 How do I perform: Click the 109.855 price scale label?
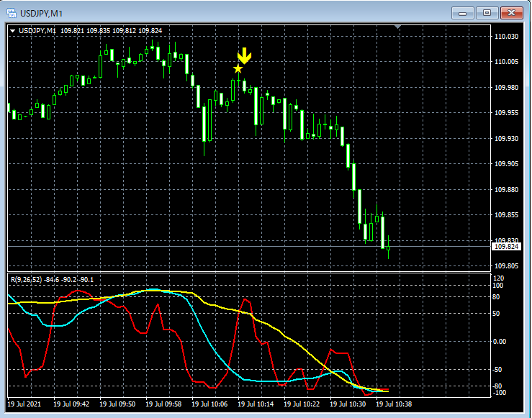click(x=506, y=214)
